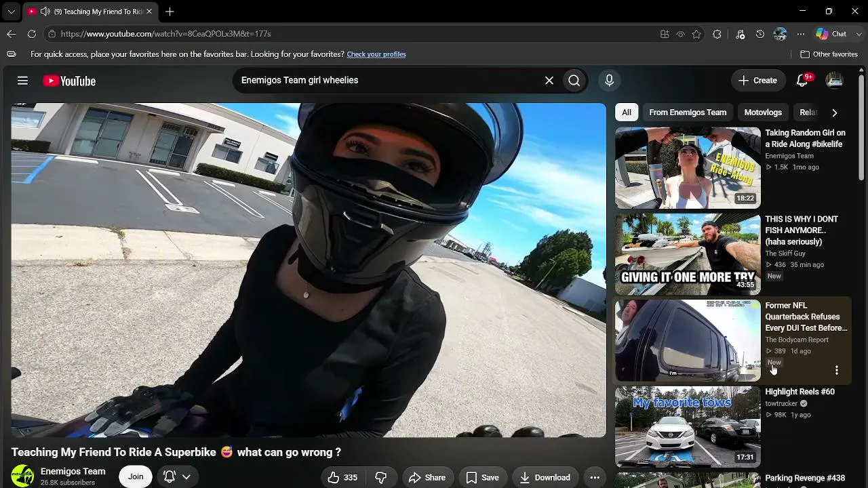Dislike this video
This screenshot has width=868, height=488.
pyautogui.click(x=381, y=478)
